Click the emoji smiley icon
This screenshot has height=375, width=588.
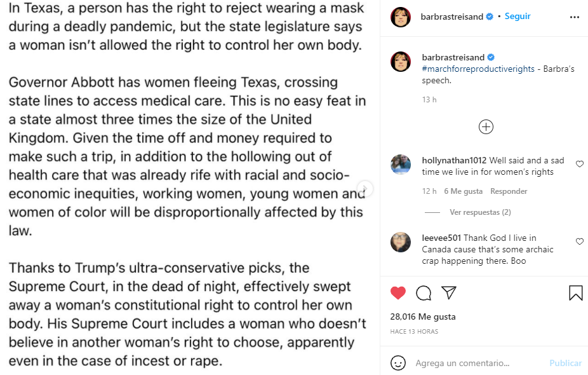click(398, 363)
